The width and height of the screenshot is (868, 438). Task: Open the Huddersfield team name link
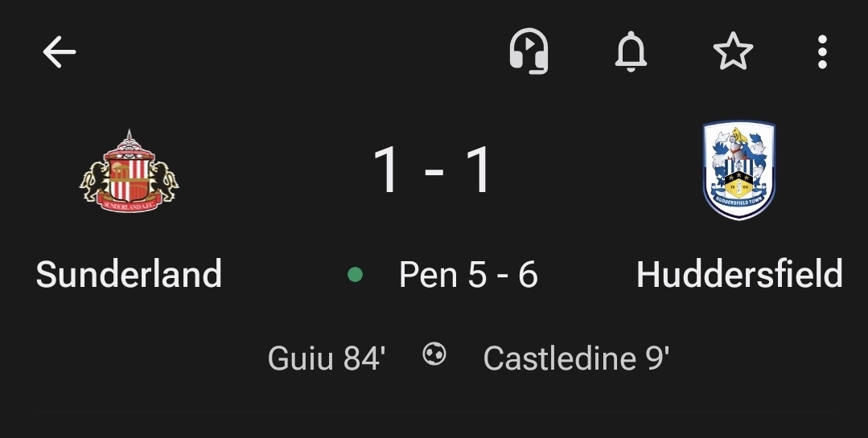739,275
